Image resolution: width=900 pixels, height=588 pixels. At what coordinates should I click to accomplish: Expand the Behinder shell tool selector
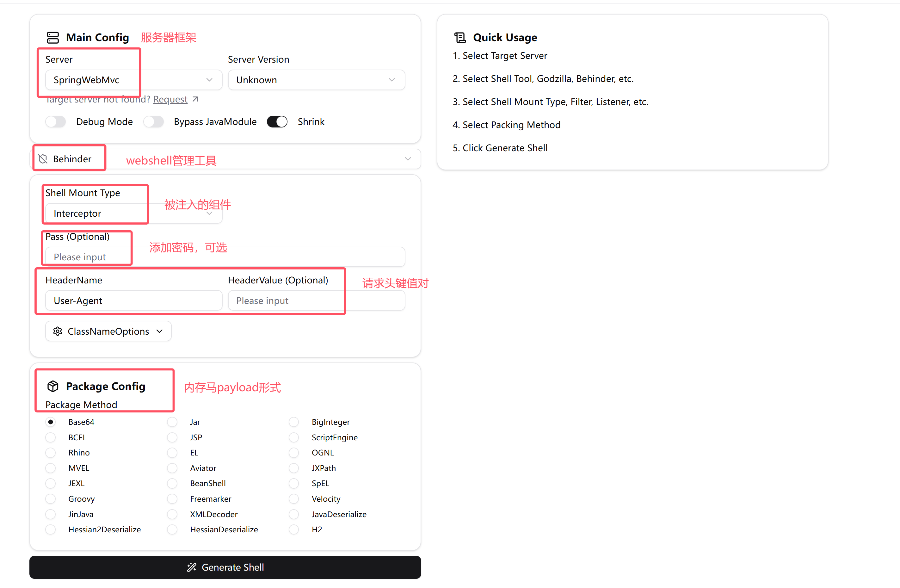point(408,159)
